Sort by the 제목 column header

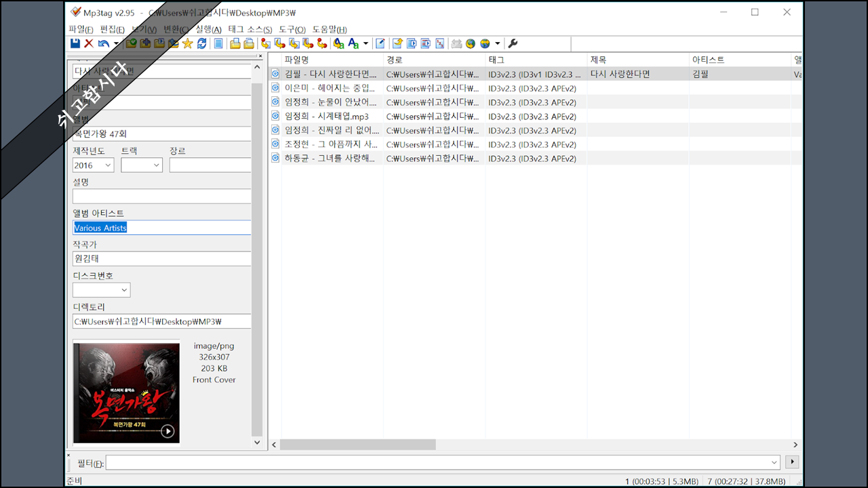pyautogui.click(x=638, y=60)
